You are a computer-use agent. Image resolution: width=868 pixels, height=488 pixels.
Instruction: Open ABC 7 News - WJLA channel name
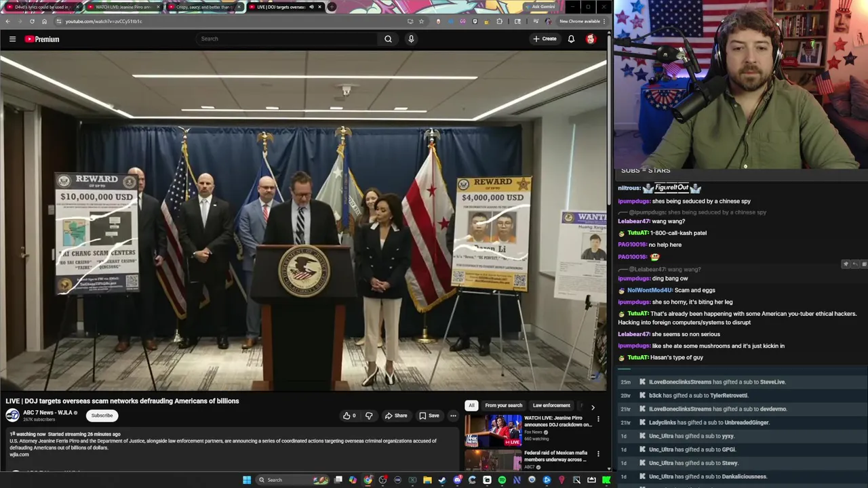(x=47, y=412)
